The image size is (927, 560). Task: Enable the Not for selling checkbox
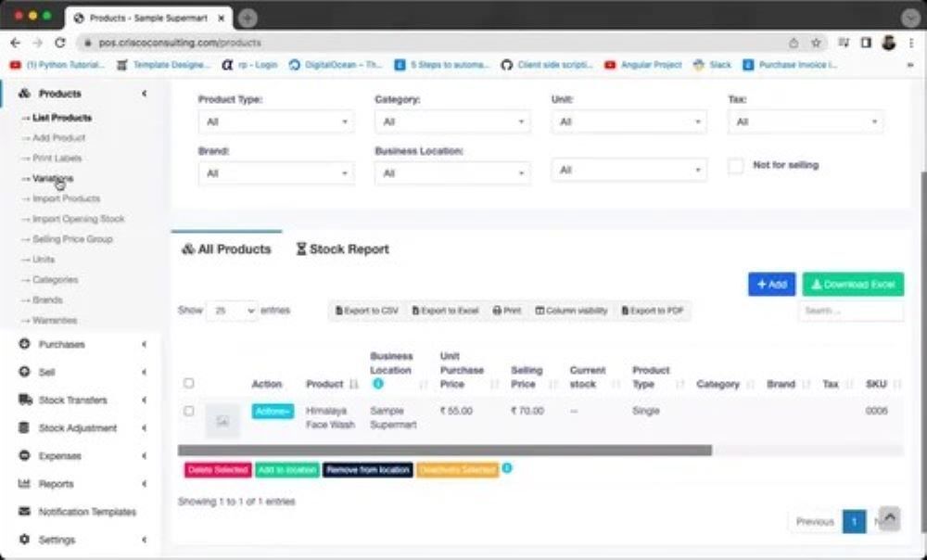tap(735, 165)
